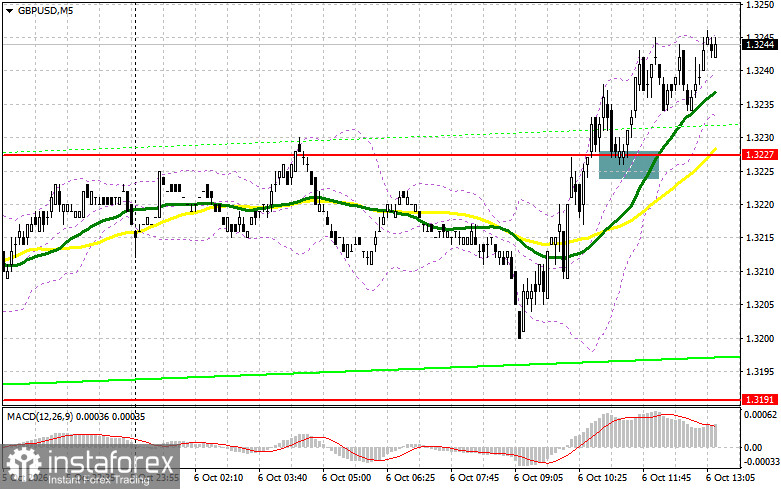
Task: Click the 1.3235 price axis label
Action: (759, 105)
